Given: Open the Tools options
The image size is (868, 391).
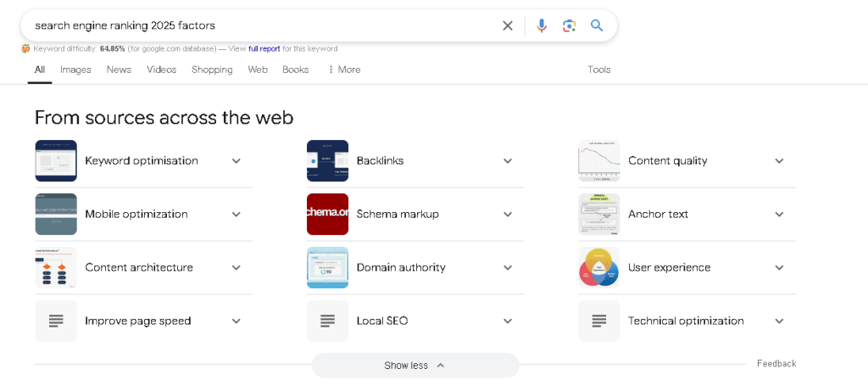Looking at the screenshot, I should (x=599, y=70).
